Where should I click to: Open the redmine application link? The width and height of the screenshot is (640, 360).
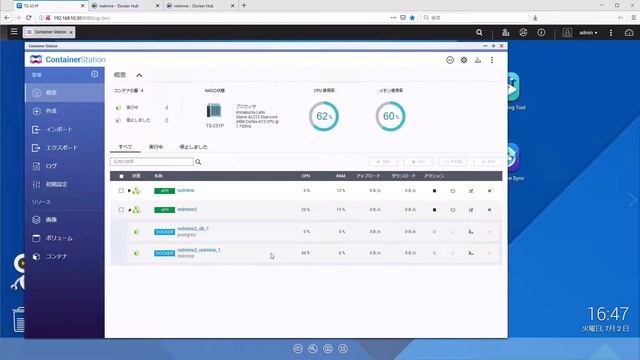tap(186, 191)
